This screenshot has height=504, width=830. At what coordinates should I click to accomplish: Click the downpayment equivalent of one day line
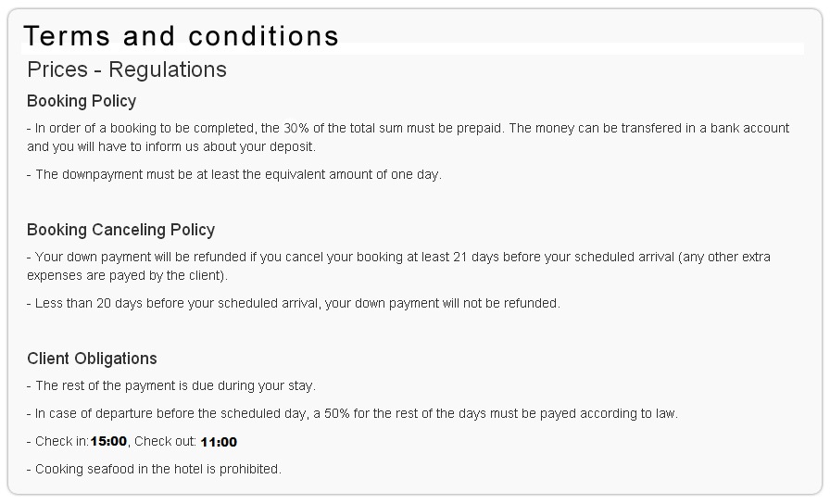point(234,175)
